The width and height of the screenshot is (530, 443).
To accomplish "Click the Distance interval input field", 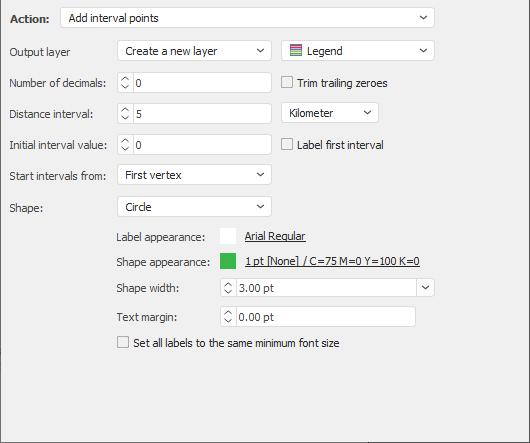I will pyautogui.click(x=202, y=114).
